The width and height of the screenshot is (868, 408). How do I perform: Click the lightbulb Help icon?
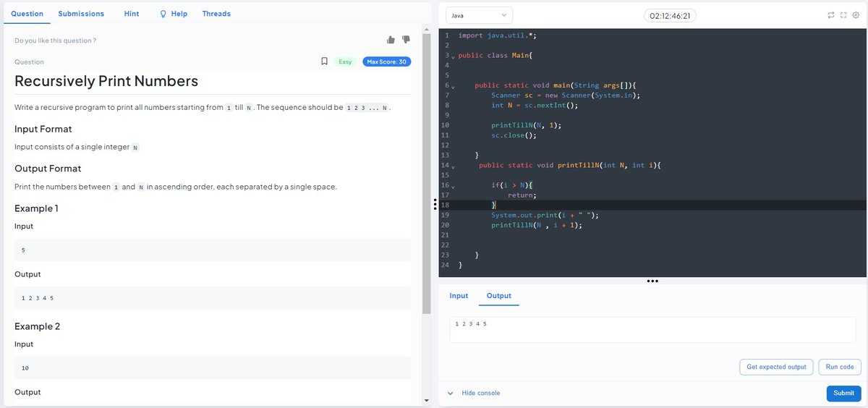click(x=163, y=14)
